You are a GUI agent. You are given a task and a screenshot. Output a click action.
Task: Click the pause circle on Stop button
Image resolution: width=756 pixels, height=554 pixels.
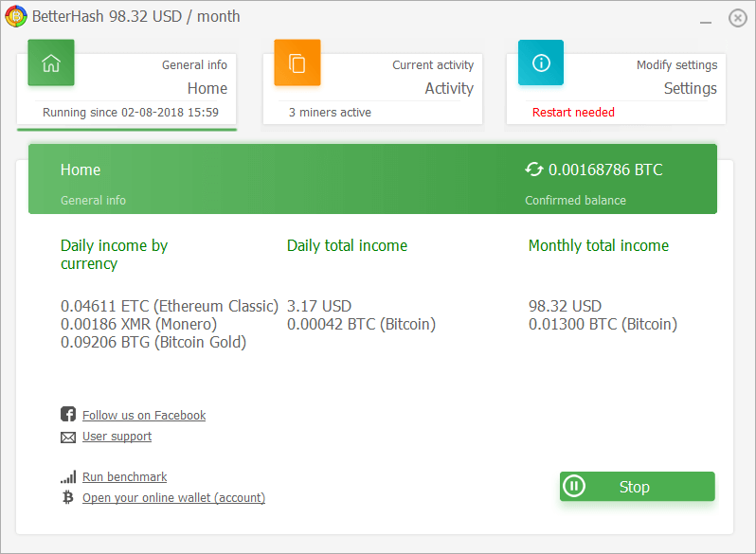pos(574,486)
